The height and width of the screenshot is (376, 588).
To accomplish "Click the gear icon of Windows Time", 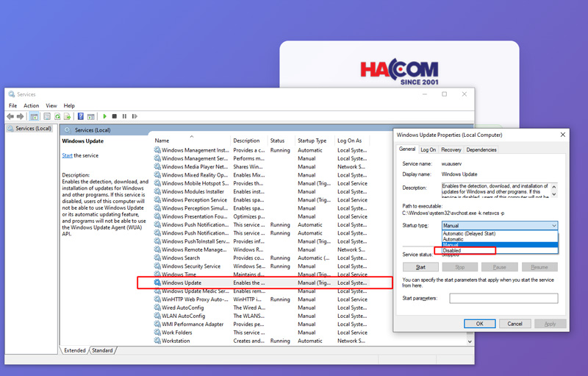I will pyautogui.click(x=157, y=274).
